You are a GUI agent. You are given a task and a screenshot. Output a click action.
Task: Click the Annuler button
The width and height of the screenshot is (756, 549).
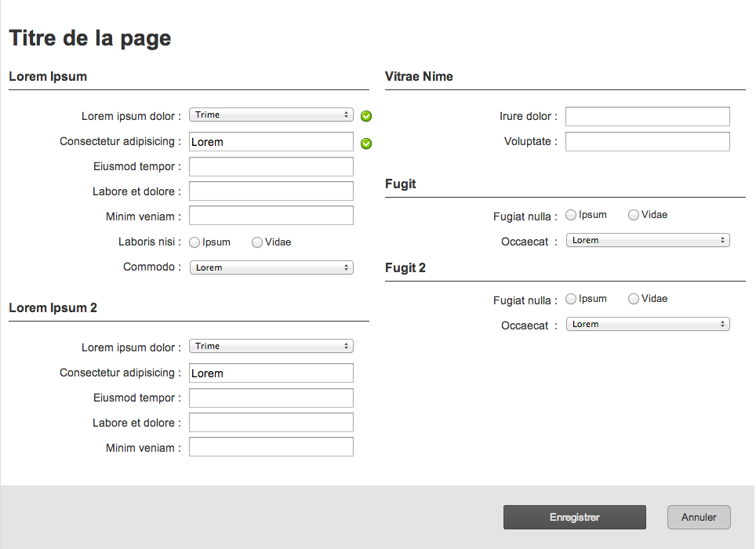pyautogui.click(x=698, y=517)
